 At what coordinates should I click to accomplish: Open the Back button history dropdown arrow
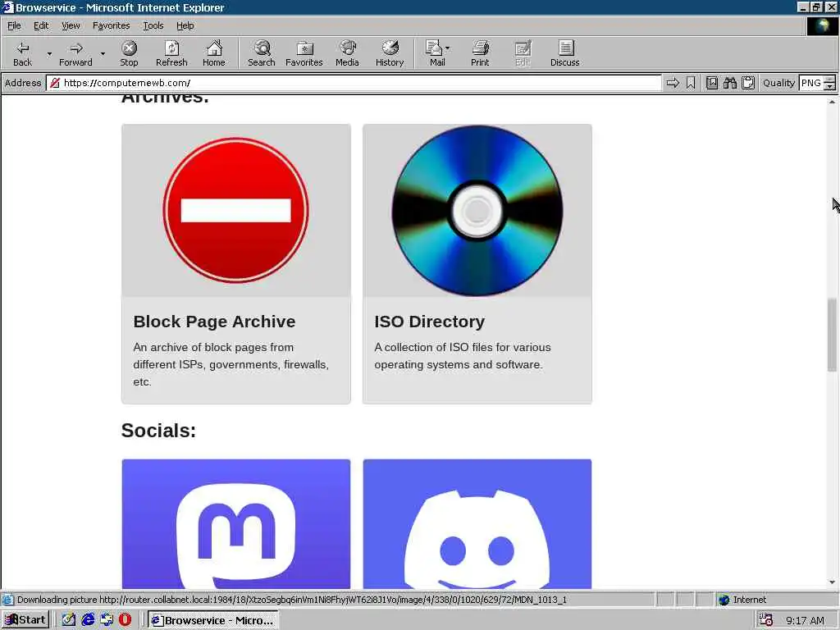coord(49,53)
